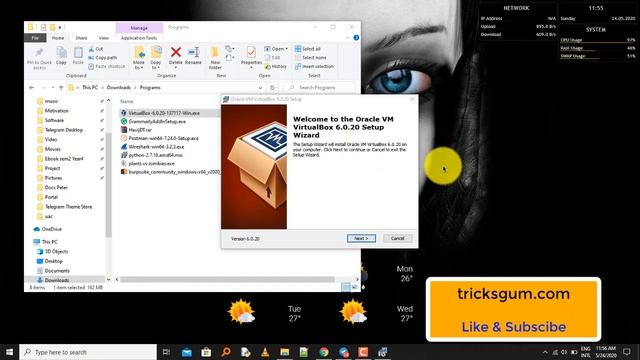Open the New item dropdown
The height and width of the screenshot is (360, 640).
click(230, 49)
